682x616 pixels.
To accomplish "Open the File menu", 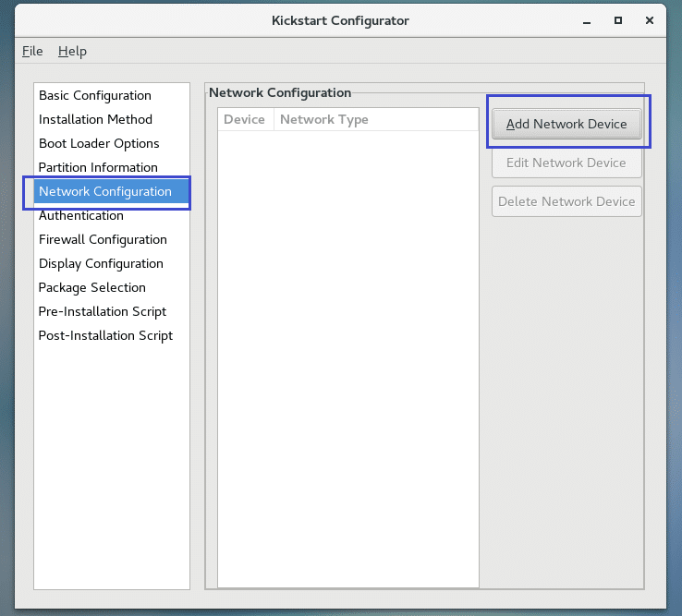I will [x=32, y=51].
